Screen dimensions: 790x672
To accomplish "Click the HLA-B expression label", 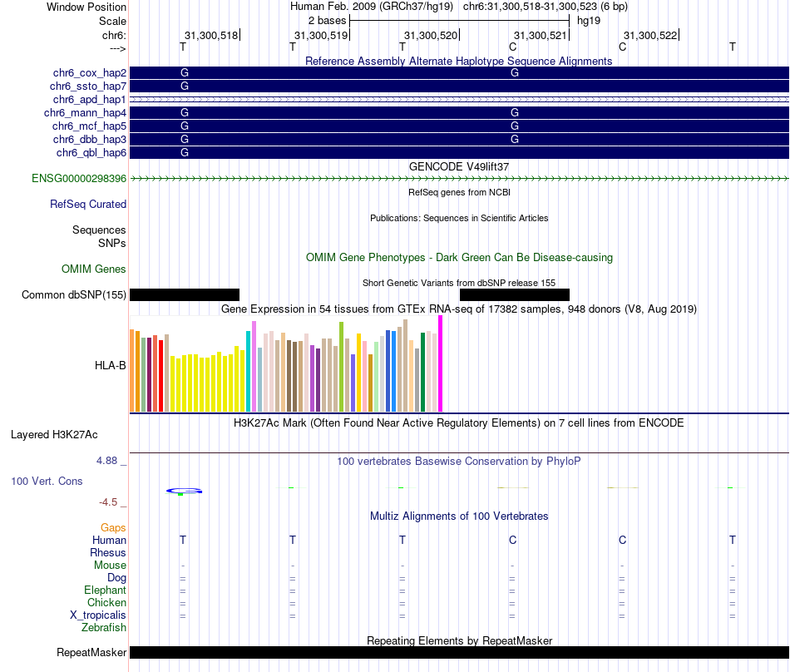I will (111, 365).
